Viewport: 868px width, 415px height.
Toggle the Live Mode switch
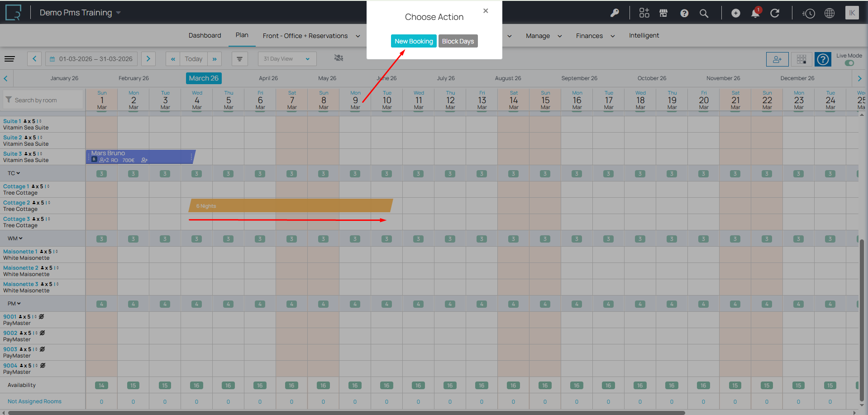849,63
